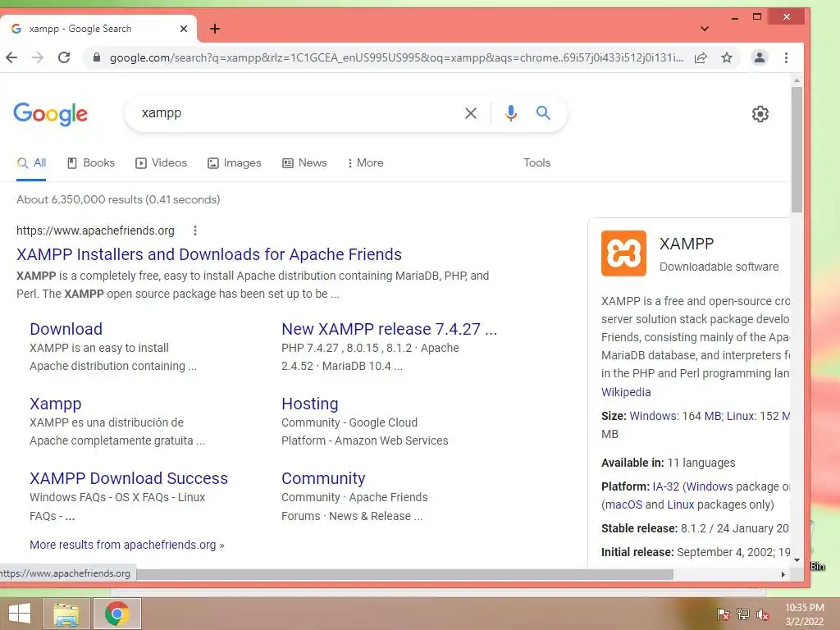Click the browser forward arrow
Image resolution: width=840 pixels, height=630 pixels.
pyautogui.click(x=38, y=57)
